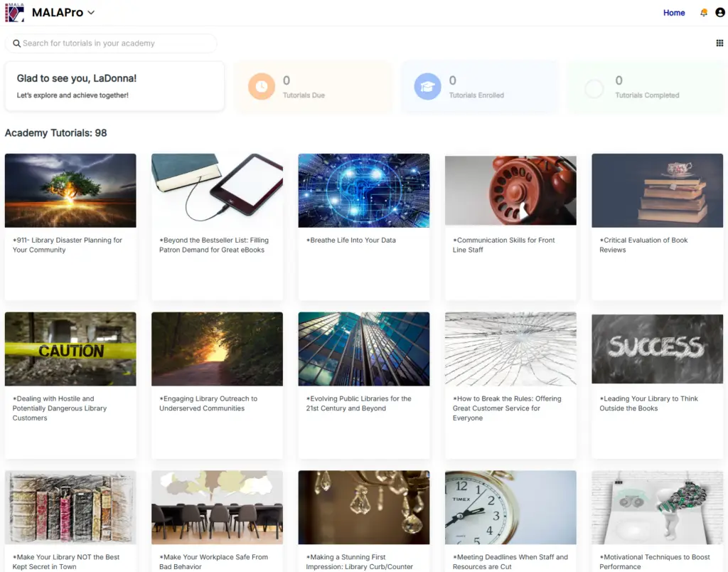728x572 pixels.
Task: Open the 911 Library Disaster Planning thumbnail
Action: pyautogui.click(x=70, y=191)
